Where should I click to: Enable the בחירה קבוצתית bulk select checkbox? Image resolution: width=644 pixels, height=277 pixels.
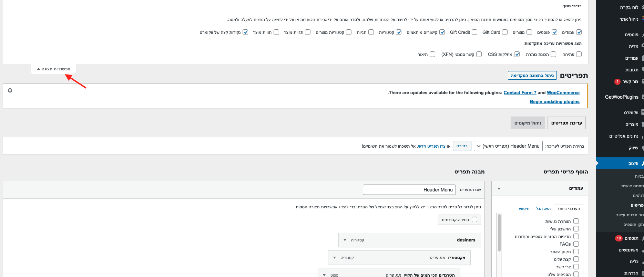pyautogui.click(x=474, y=219)
